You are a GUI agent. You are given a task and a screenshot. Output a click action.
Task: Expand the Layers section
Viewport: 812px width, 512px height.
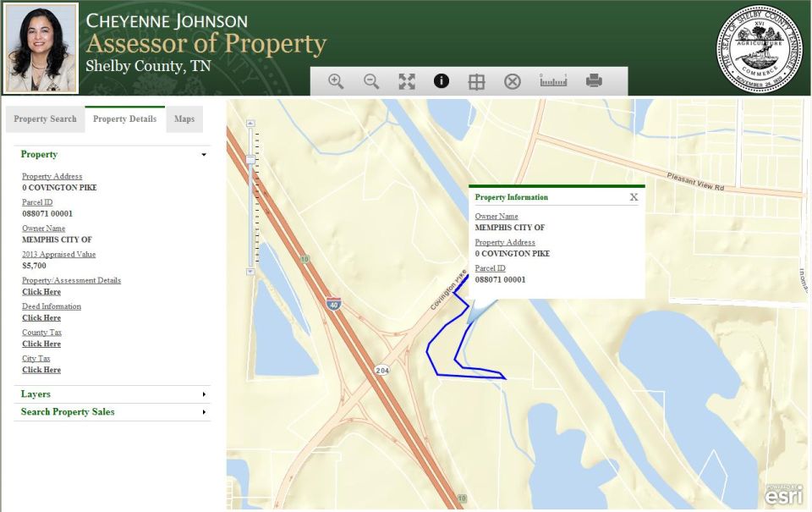click(112, 394)
